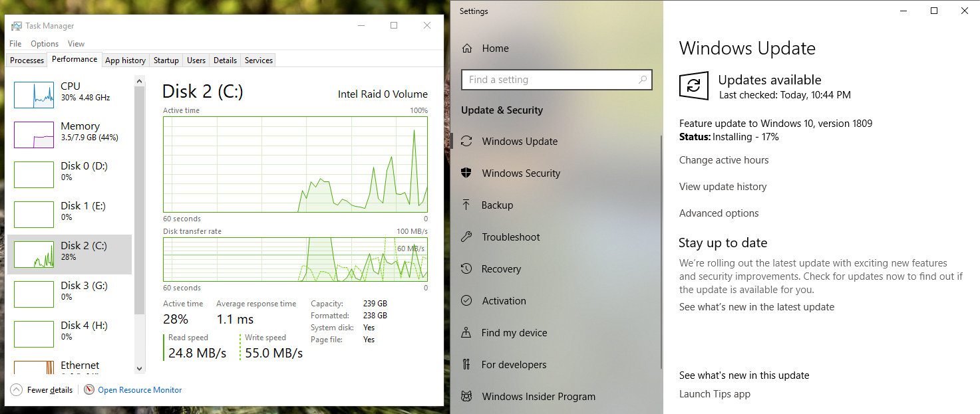Launch the Tips app
Viewport: 980px width, 414px height.
coord(715,393)
